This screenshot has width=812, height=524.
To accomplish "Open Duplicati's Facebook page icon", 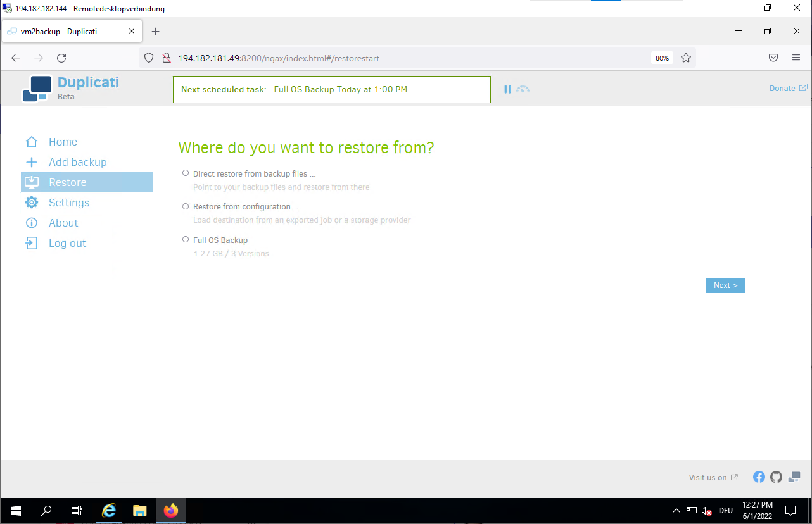I will coord(759,477).
